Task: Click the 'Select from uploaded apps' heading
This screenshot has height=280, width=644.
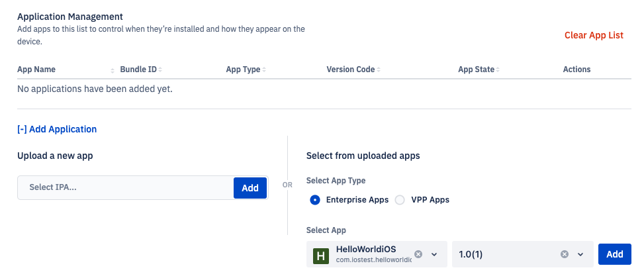Action: tap(363, 156)
